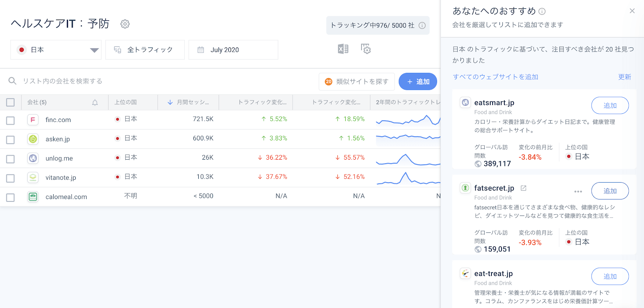Click tracking info icon beside 5000 社
Screen dimensions: 644x308
click(422, 25)
